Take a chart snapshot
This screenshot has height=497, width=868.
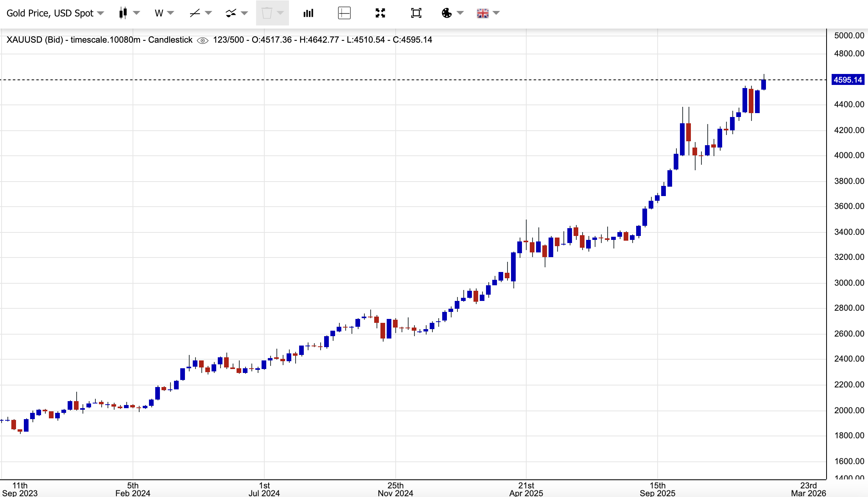416,13
